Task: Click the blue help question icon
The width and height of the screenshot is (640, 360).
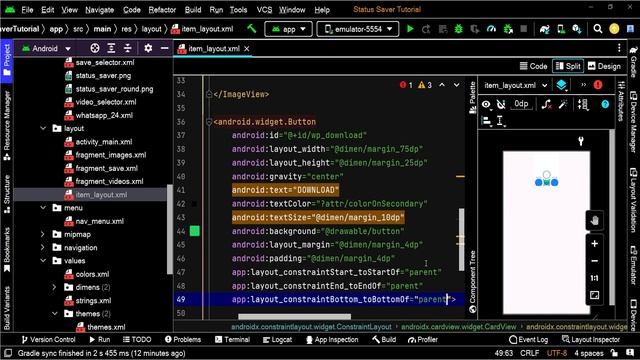Action: (605, 104)
